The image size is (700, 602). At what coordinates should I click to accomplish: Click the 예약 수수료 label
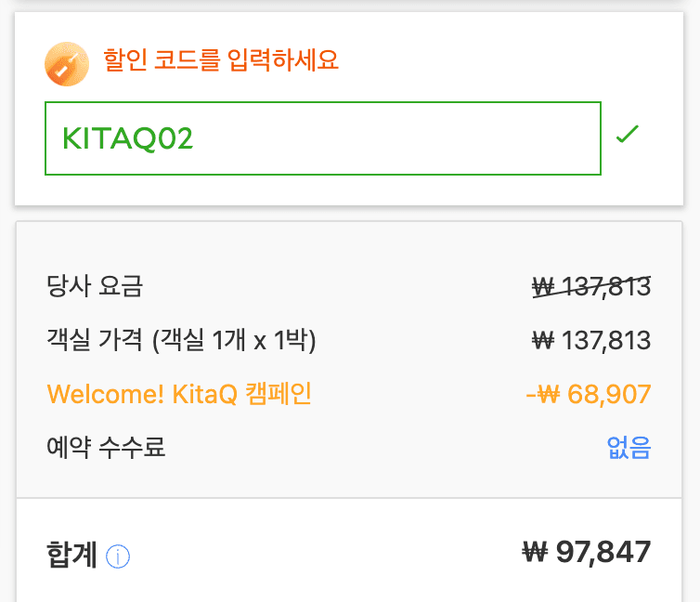[x=106, y=448]
